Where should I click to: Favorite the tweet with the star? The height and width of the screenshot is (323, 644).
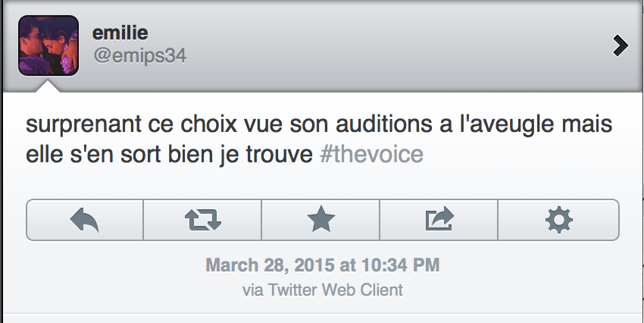click(320, 220)
